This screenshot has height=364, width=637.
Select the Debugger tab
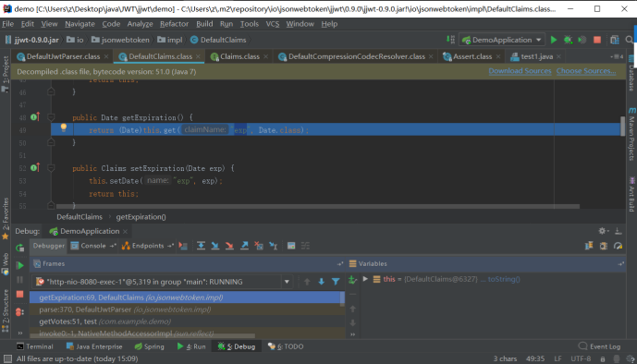(x=49, y=246)
